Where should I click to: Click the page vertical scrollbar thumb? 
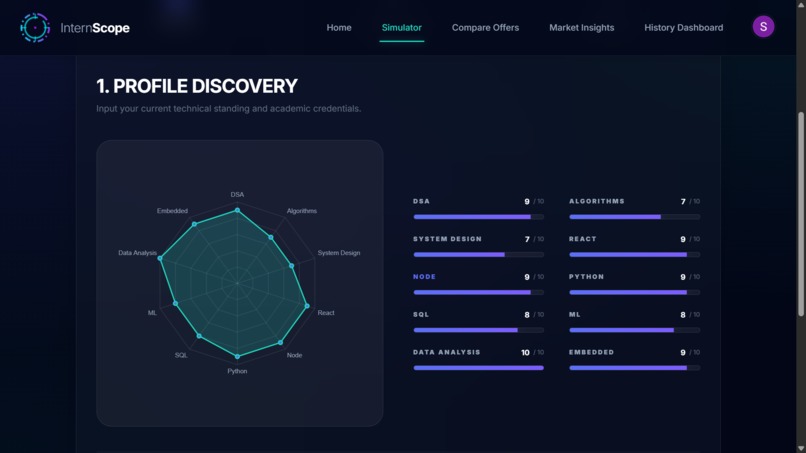801,214
